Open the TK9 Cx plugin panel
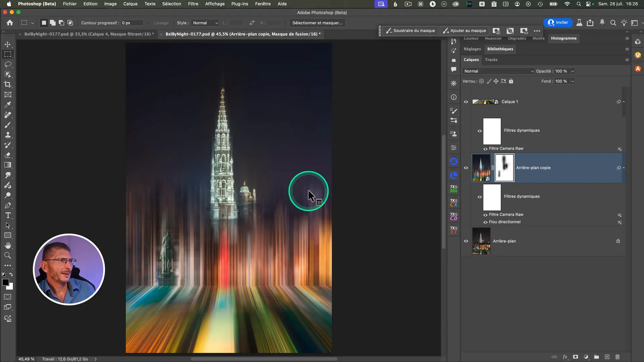 pyautogui.click(x=453, y=203)
